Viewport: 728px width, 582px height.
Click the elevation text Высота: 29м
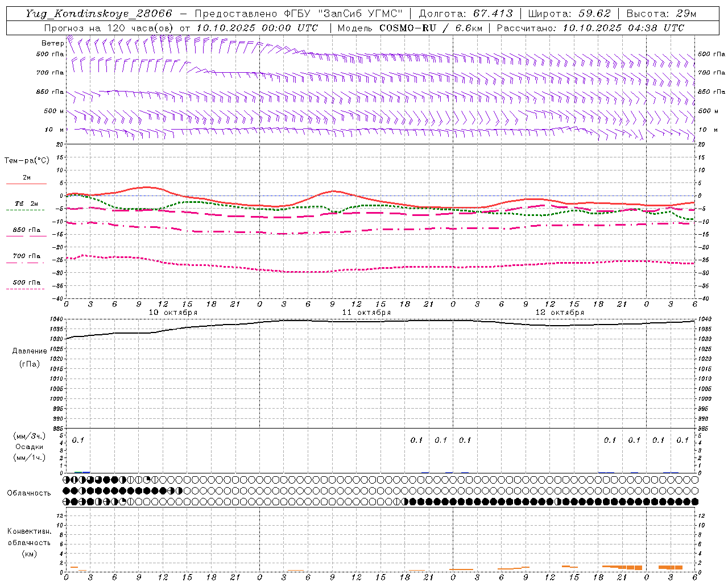[x=661, y=14]
